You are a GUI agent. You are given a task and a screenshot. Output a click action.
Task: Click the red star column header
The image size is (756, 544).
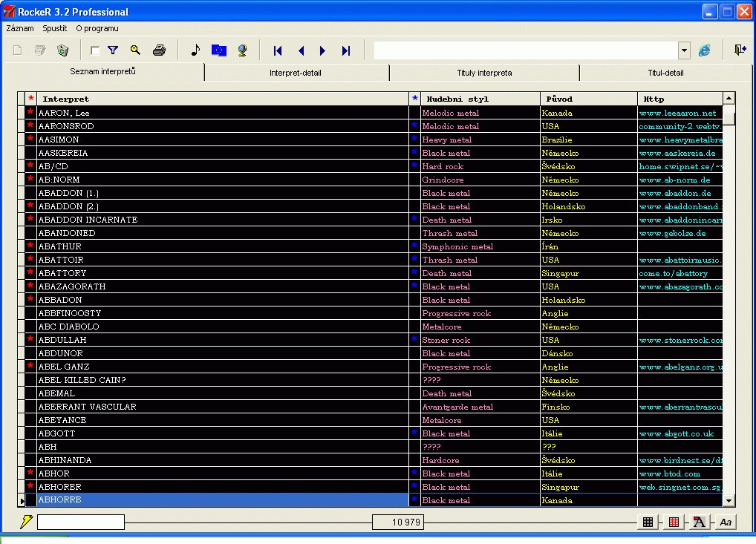(x=31, y=99)
